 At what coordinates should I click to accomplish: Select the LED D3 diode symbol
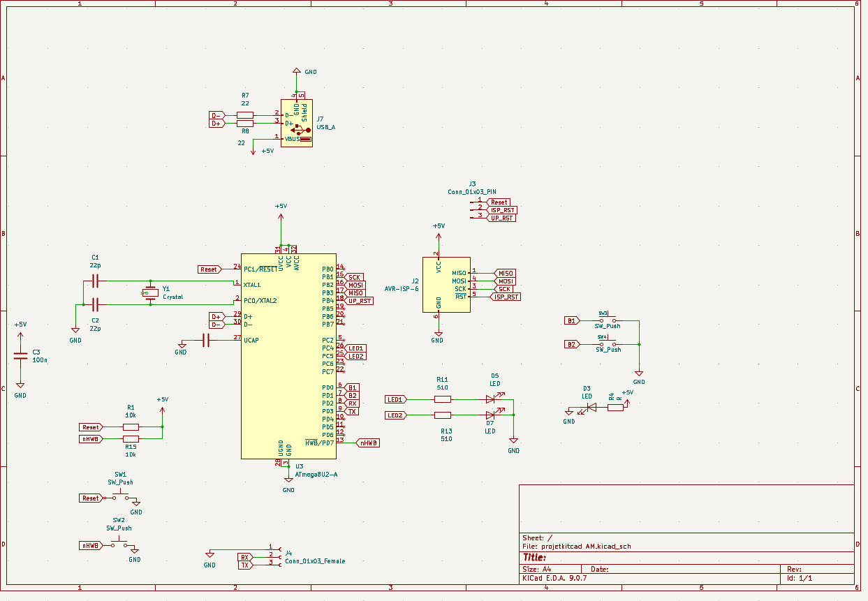click(x=591, y=408)
